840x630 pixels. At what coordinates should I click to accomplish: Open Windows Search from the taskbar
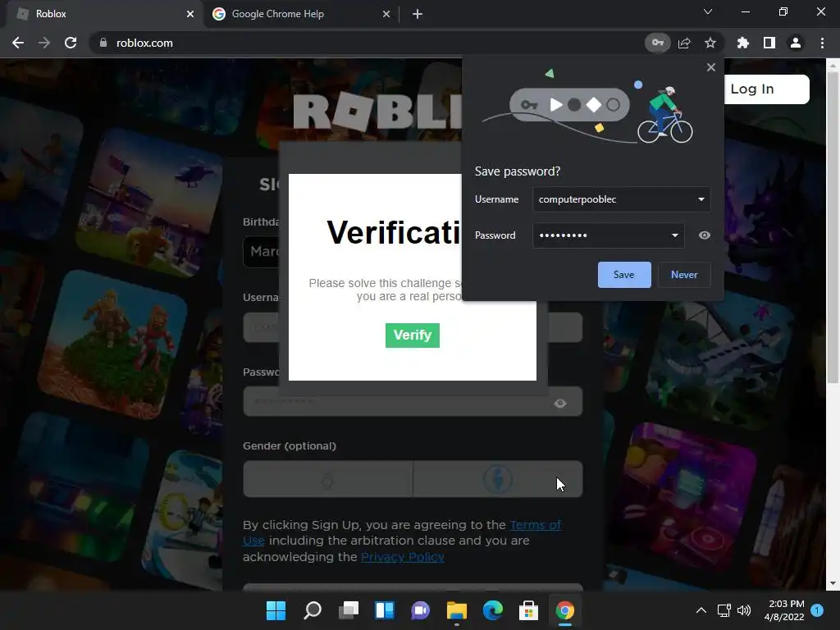click(313, 610)
